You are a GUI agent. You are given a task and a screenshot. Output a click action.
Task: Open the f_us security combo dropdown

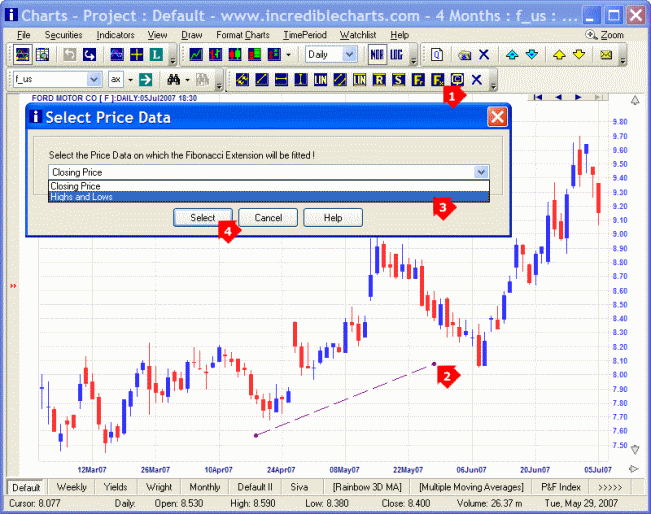(x=95, y=79)
